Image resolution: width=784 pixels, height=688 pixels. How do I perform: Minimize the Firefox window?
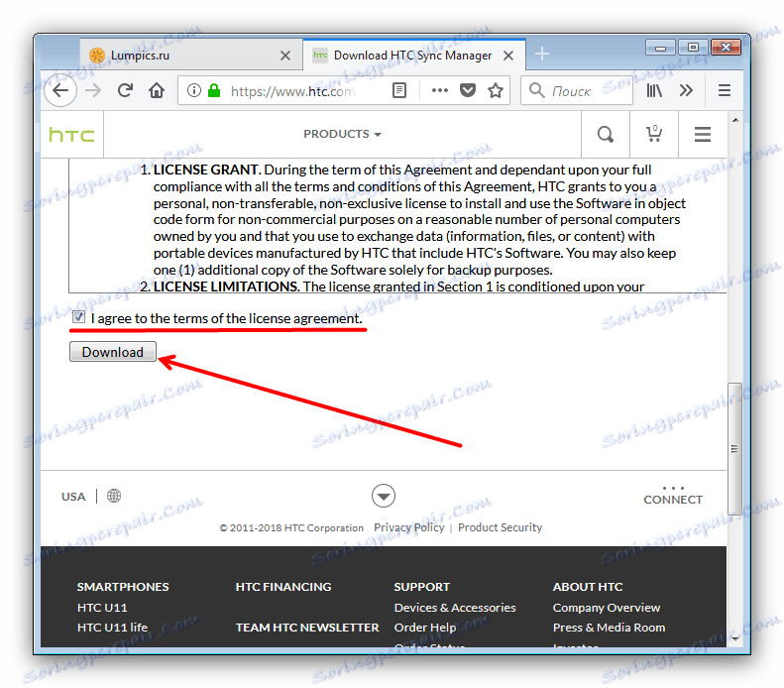pyautogui.click(x=660, y=48)
